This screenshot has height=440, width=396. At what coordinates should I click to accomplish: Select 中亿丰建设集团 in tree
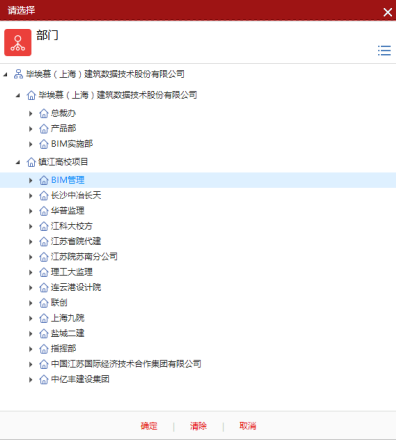pyautogui.click(x=80, y=379)
